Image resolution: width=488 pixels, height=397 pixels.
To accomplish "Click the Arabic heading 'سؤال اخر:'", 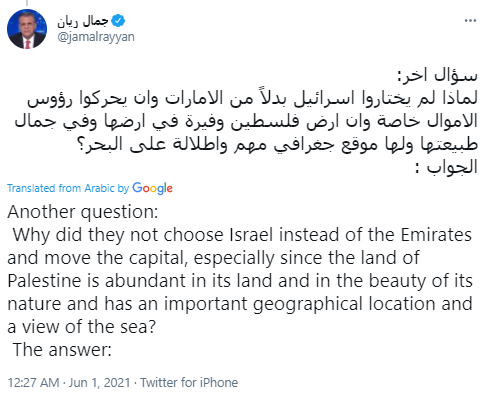I will [x=437, y=75].
